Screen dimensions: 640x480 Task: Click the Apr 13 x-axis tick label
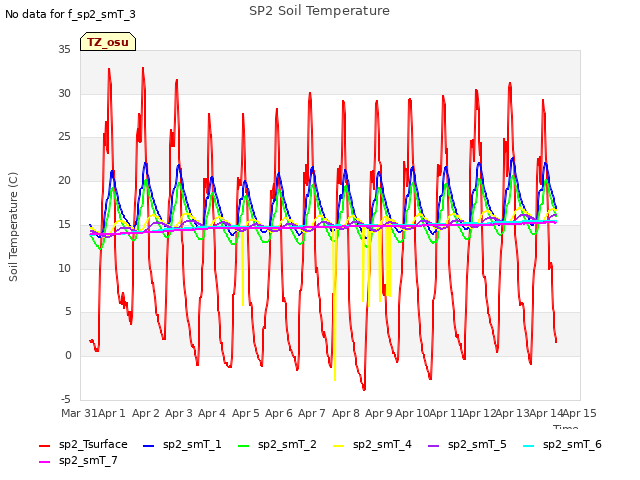click(x=513, y=413)
